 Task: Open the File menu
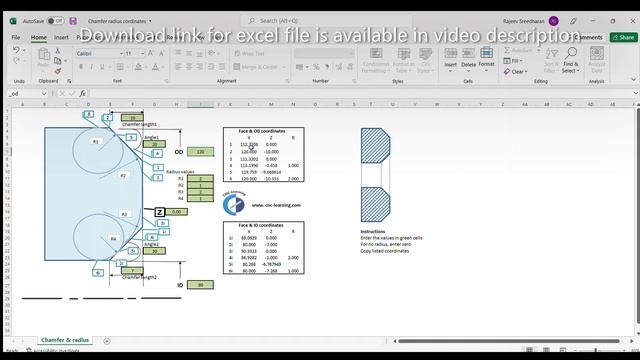pos(16,37)
